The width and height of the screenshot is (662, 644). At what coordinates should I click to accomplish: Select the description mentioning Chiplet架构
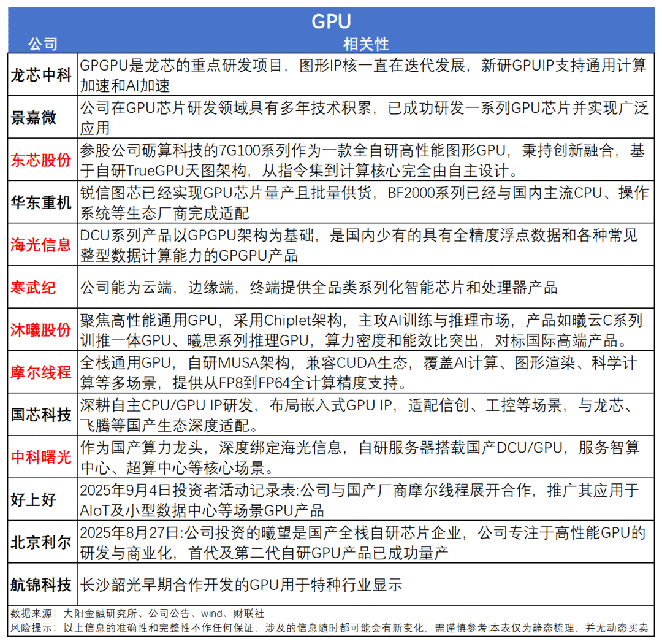pos(365,329)
